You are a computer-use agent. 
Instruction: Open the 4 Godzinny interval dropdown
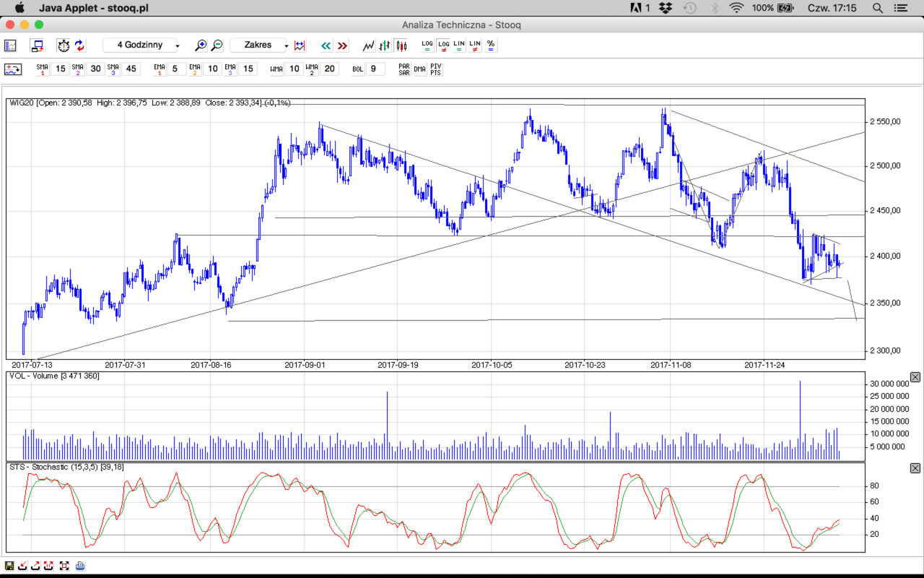[x=143, y=46]
